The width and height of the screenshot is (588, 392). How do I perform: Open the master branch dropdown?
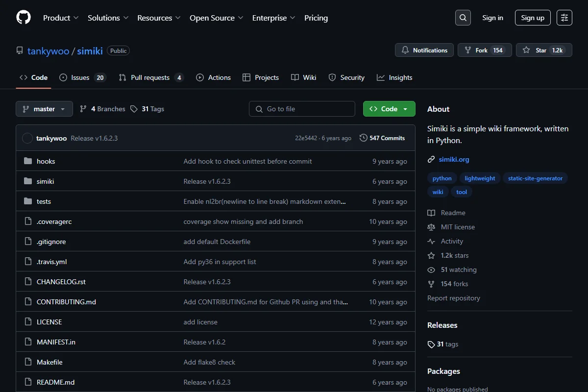[x=44, y=109]
